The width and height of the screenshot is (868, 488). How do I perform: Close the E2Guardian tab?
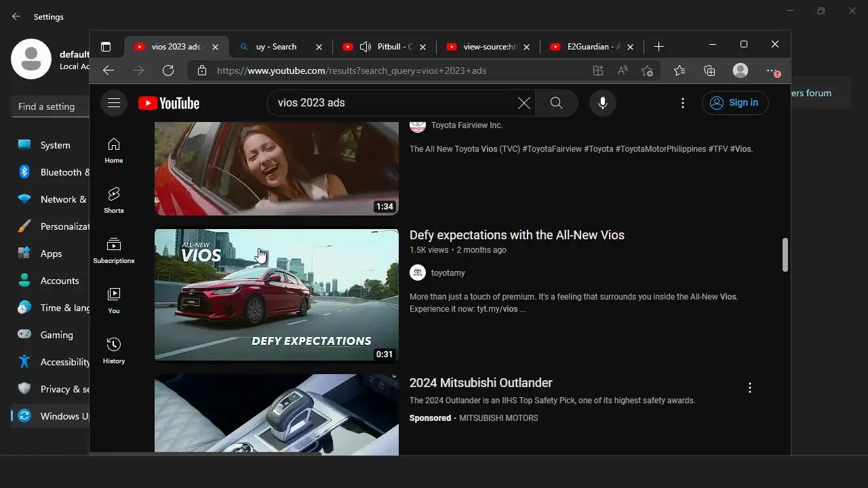[x=630, y=47]
